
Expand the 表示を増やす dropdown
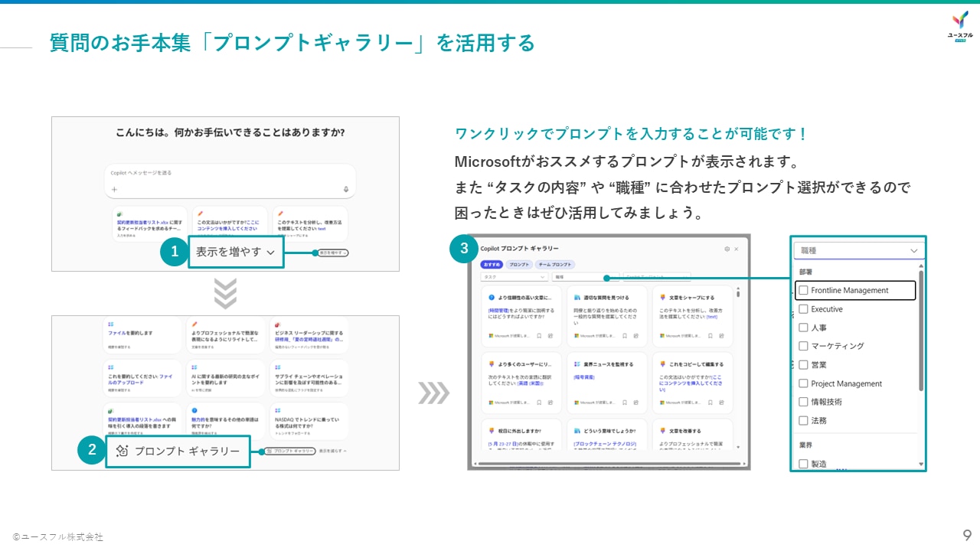click(234, 253)
